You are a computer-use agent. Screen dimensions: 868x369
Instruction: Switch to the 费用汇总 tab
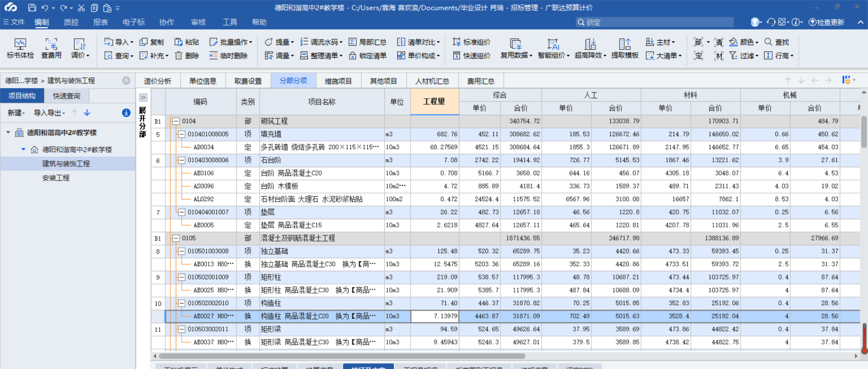click(x=481, y=81)
